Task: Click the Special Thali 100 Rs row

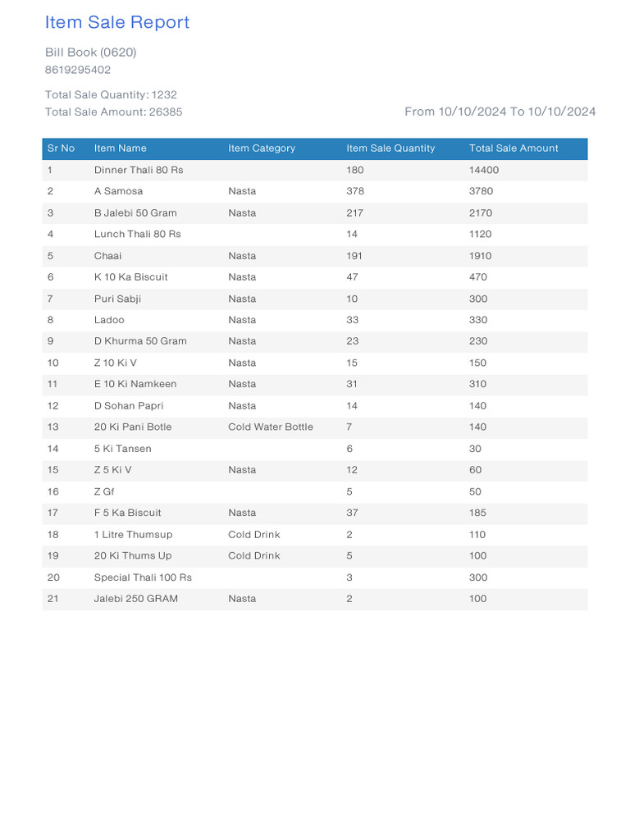Action: (315, 577)
